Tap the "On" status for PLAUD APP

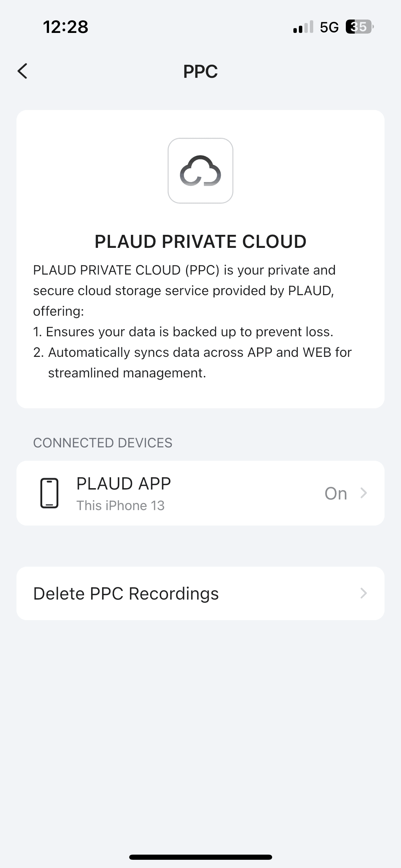[336, 494]
